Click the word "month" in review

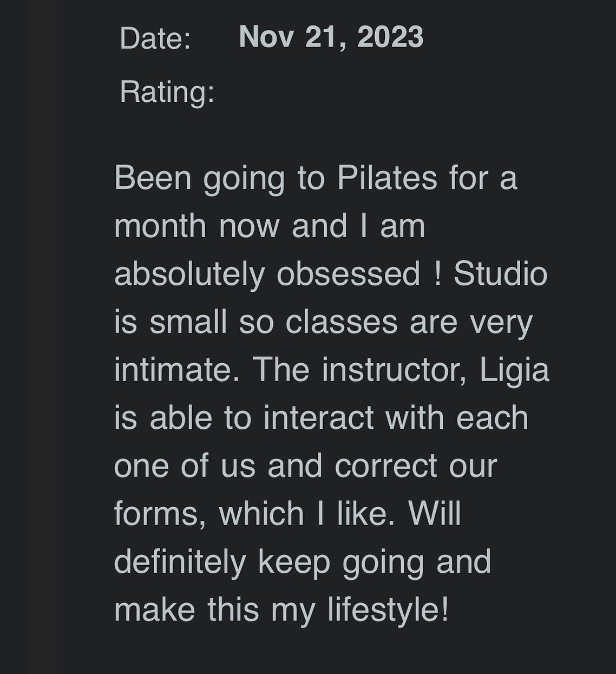pyautogui.click(x=160, y=226)
